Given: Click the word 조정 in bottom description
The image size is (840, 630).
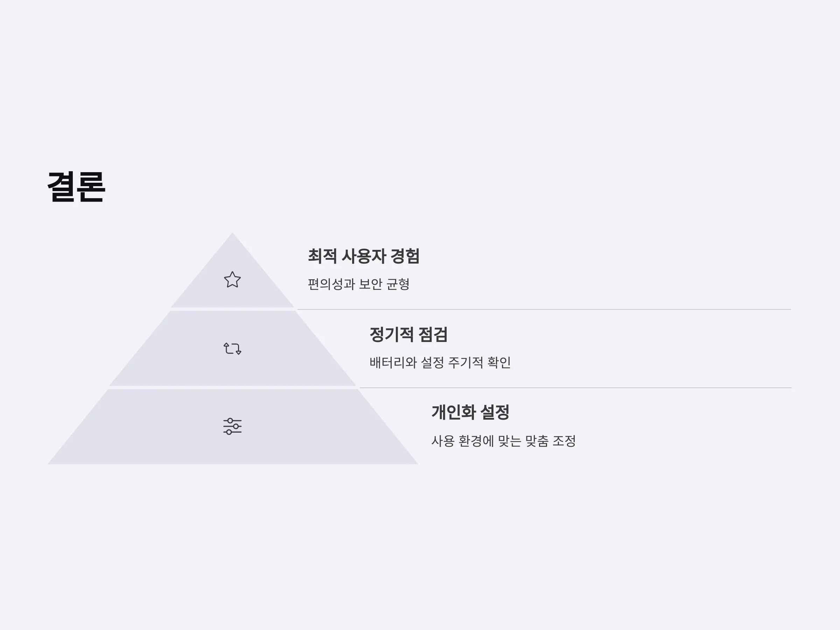Looking at the screenshot, I should point(564,441).
